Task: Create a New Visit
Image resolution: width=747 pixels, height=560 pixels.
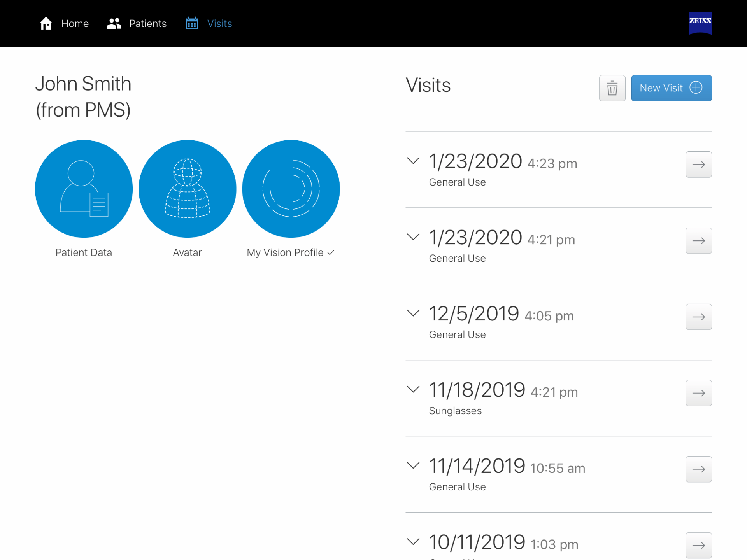Action: coord(671,88)
